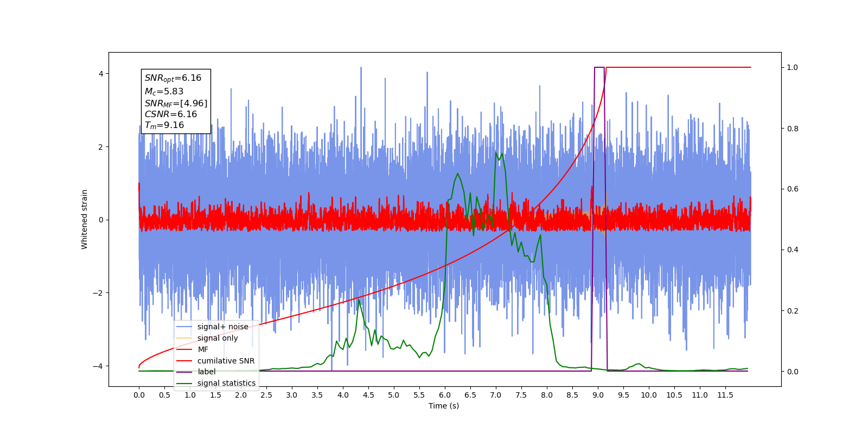The width and height of the screenshot is (868, 434).
Task: Click the left y-axis tick label 2
Action: [101, 147]
